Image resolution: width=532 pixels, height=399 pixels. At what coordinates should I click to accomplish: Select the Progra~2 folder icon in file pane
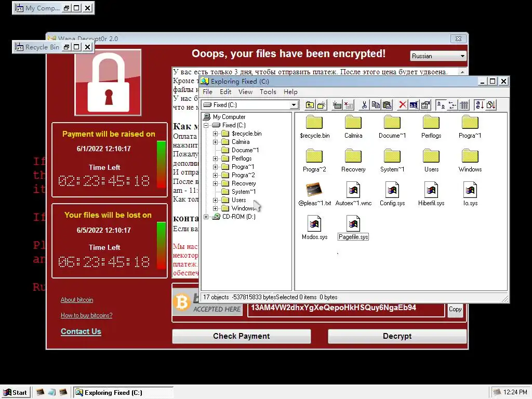click(314, 156)
